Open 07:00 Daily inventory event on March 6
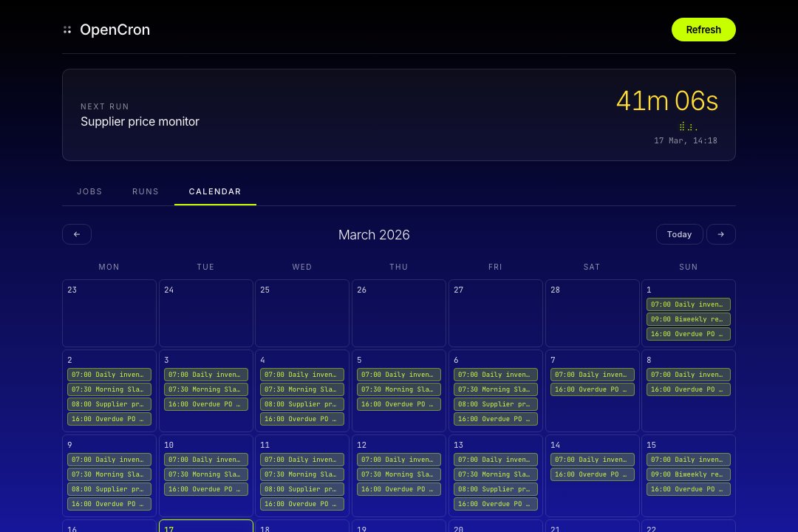Image resolution: width=798 pixels, height=532 pixels. [496, 375]
